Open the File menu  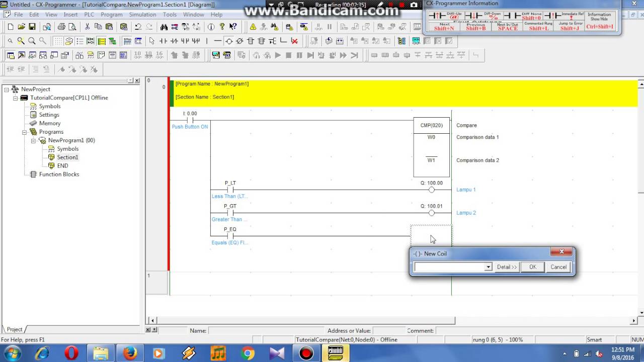pyautogui.click(x=18, y=15)
